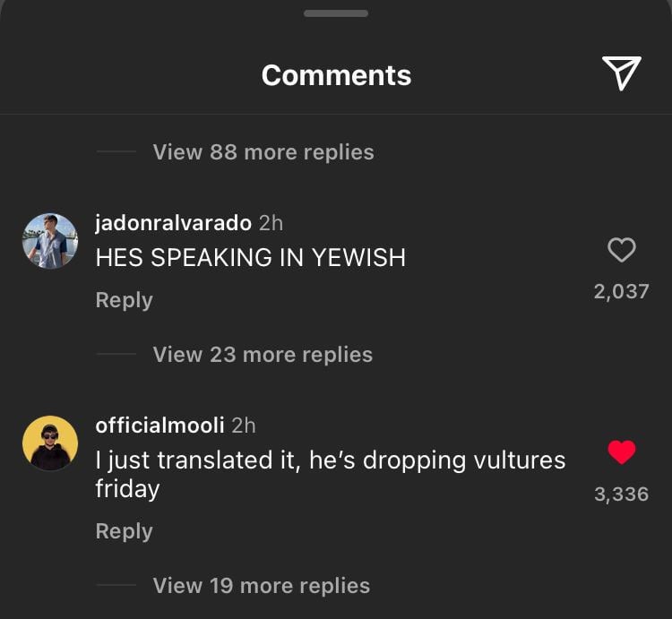Click the sheet drag handle at top
This screenshot has width=672, height=619.
(336, 13)
